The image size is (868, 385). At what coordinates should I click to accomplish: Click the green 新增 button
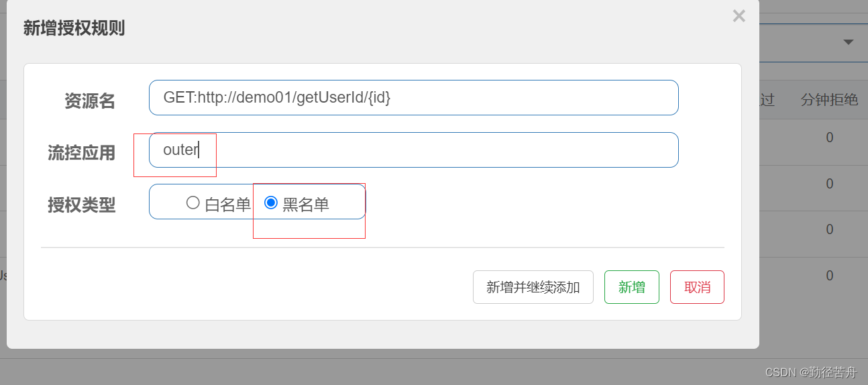[x=631, y=287]
